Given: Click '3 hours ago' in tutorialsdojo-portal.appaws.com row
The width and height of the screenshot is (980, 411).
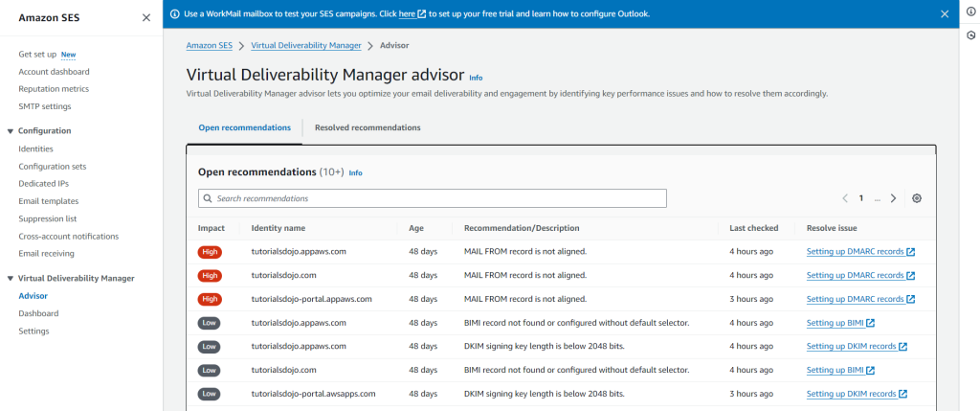Looking at the screenshot, I should tap(751, 299).
